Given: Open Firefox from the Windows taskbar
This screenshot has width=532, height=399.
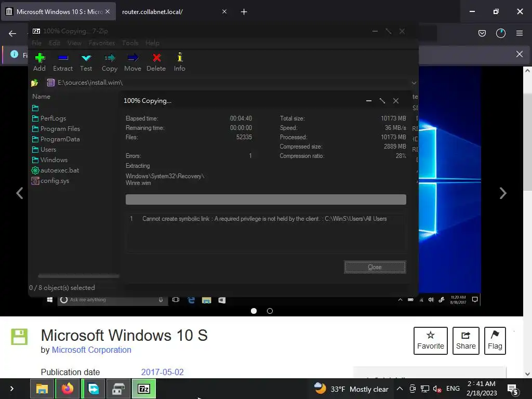Looking at the screenshot, I should pos(68,389).
